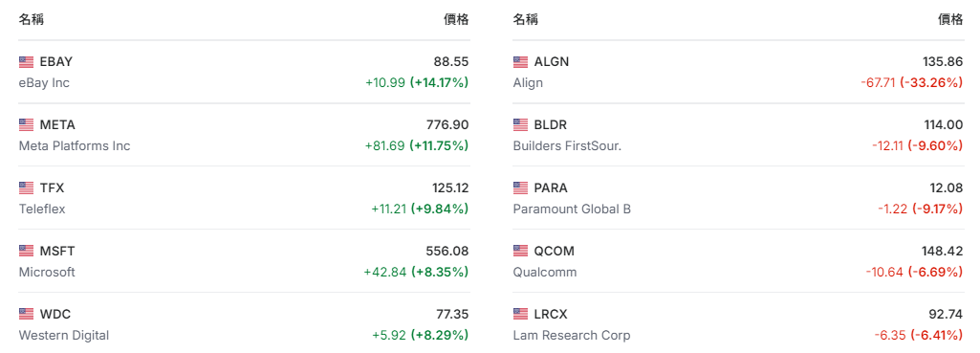This screenshot has width=980, height=353.
Task: Open the EBAY ticker link
Action: [x=56, y=62]
